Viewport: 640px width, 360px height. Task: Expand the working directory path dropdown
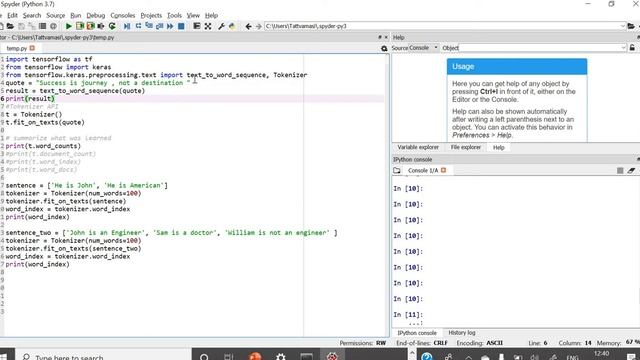tap(622, 26)
